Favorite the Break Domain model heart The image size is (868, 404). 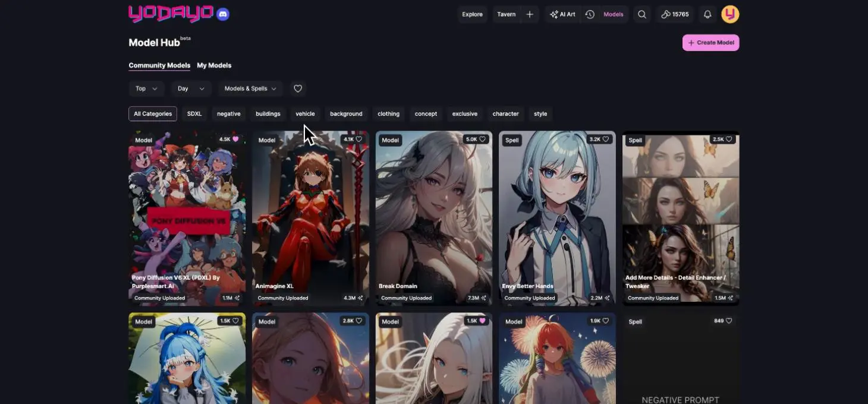point(482,139)
